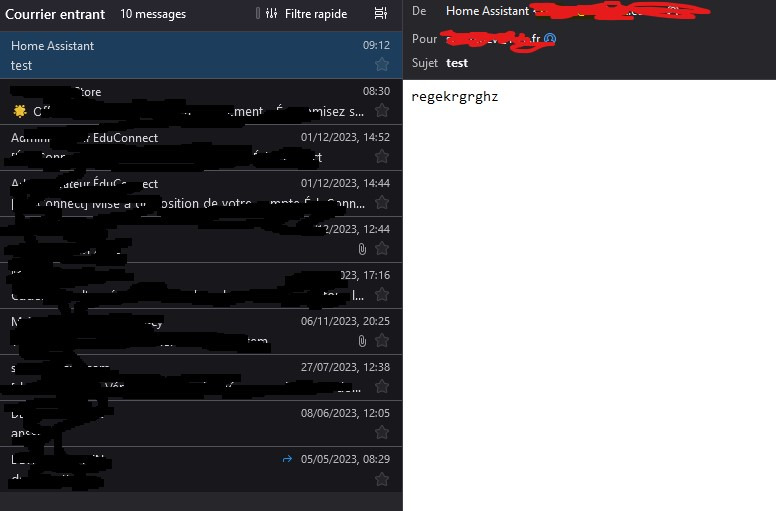Click the regekrgrghz message body text
The image size is (776, 511).
pyautogui.click(x=454, y=96)
